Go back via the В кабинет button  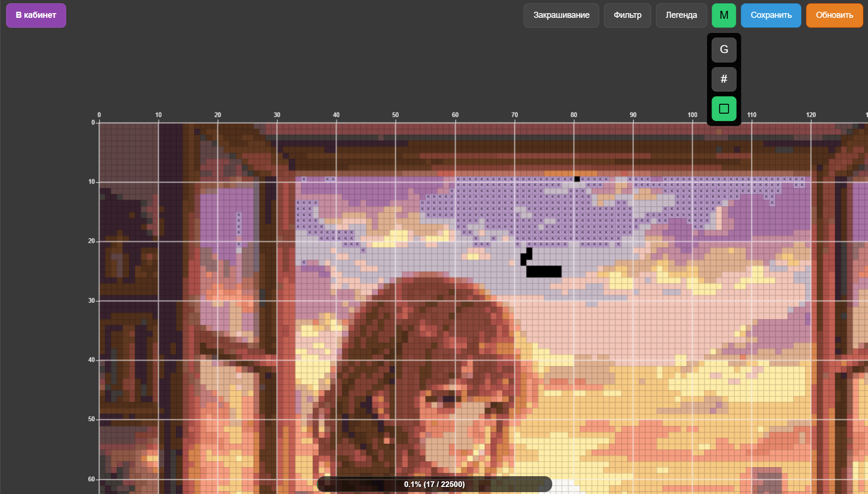[36, 15]
